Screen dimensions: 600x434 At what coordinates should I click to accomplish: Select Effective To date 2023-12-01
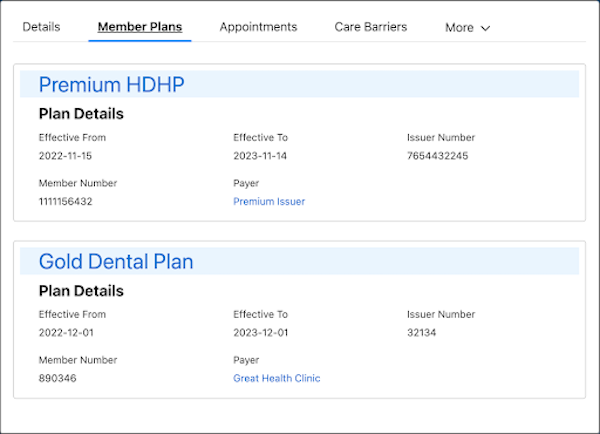[x=261, y=333]
